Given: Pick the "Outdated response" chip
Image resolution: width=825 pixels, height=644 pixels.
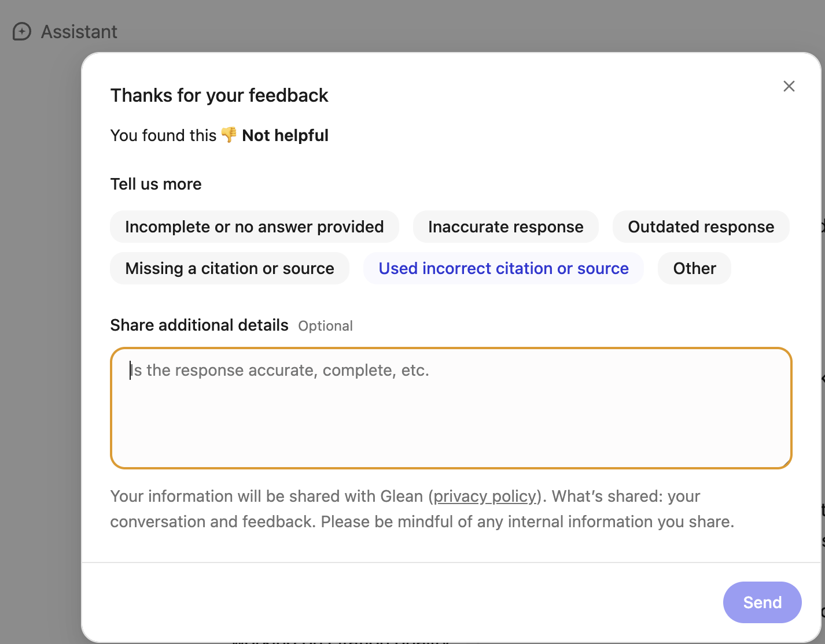Looking at the screenshot, I should click(701, 227).
